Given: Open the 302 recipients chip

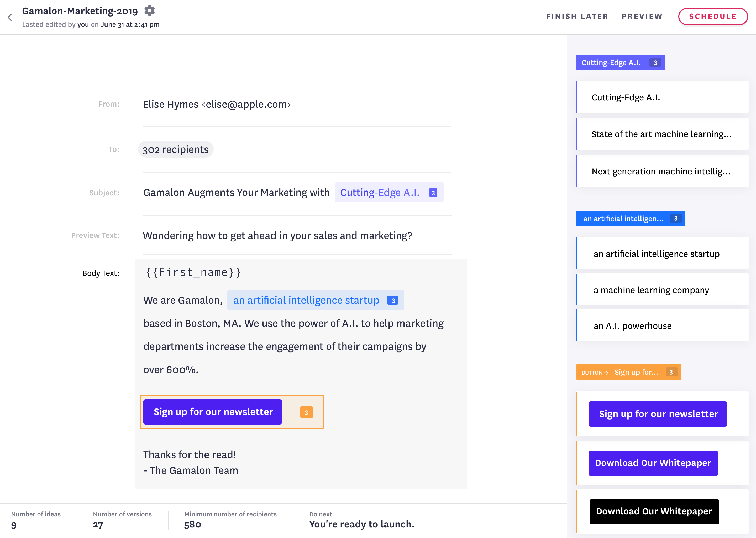Looking at the screenshot, I should pos(176,149).
